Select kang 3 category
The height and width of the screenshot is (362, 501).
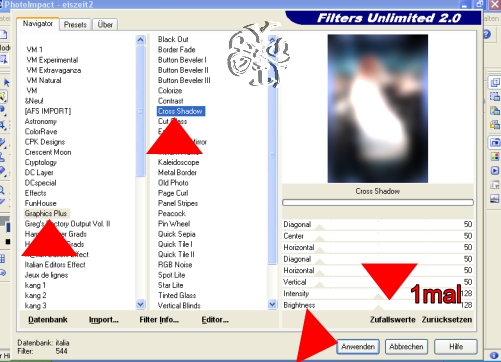[35, 306]
